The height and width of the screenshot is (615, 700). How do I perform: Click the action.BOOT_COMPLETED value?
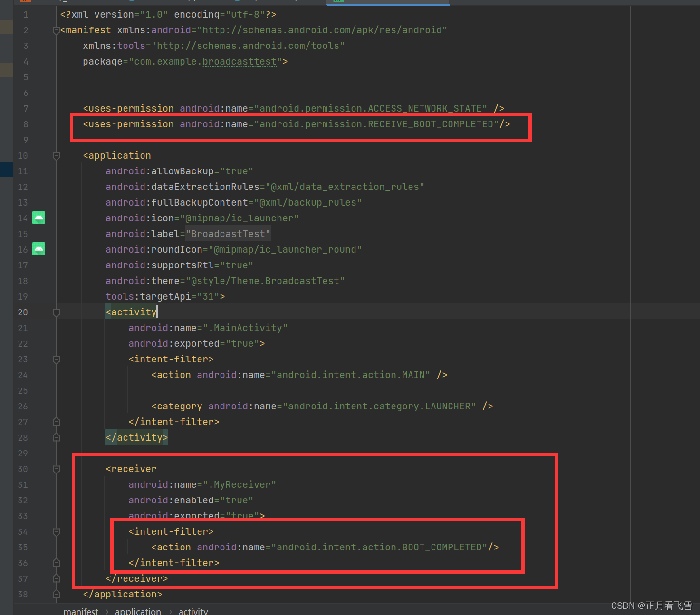coord(379,548)
